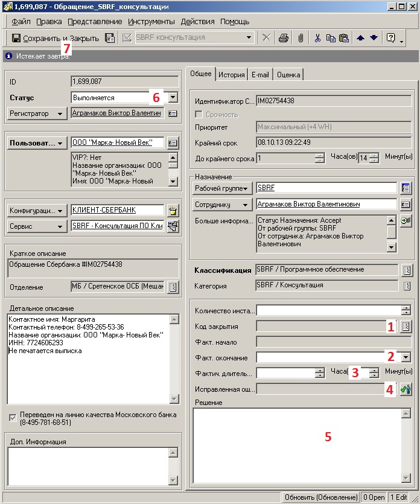Viewport: 420px width, 504px height.
Task: Click the up arrow previous record icon
Action: click(x=360, y=38)
